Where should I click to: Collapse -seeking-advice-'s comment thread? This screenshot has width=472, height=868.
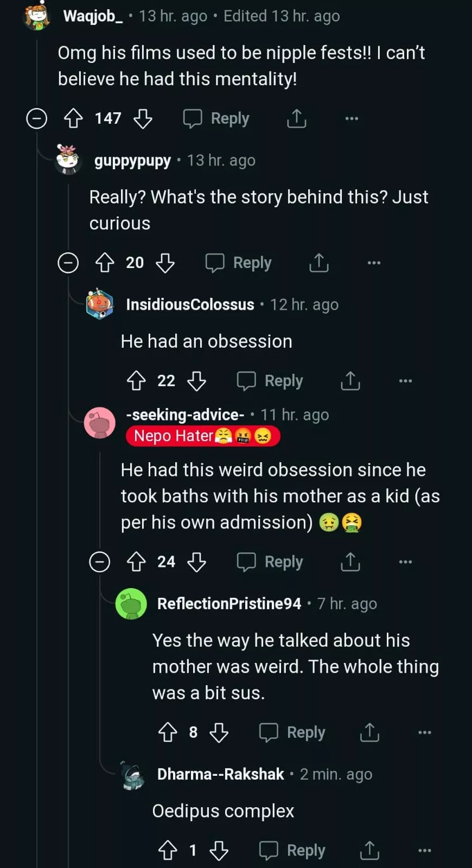pyautogui.click(x=100, y=562)
